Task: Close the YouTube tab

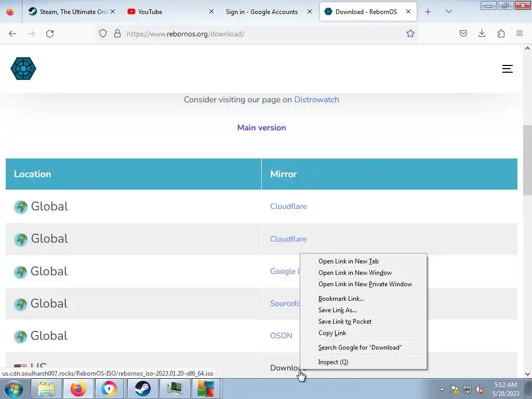Action: click(211, 11)
